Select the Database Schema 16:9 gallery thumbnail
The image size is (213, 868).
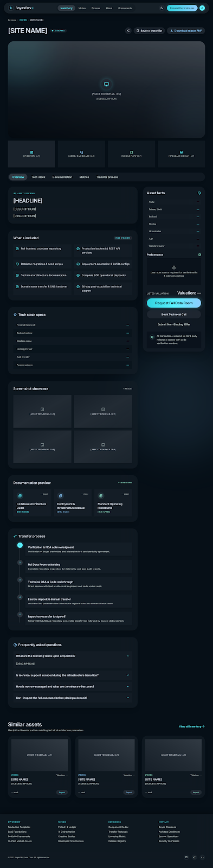pyautogui.click(x=181, y=154)
